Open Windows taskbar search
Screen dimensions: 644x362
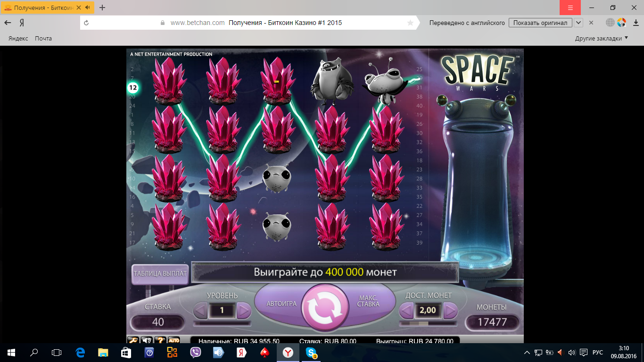(x=34, y=352)
